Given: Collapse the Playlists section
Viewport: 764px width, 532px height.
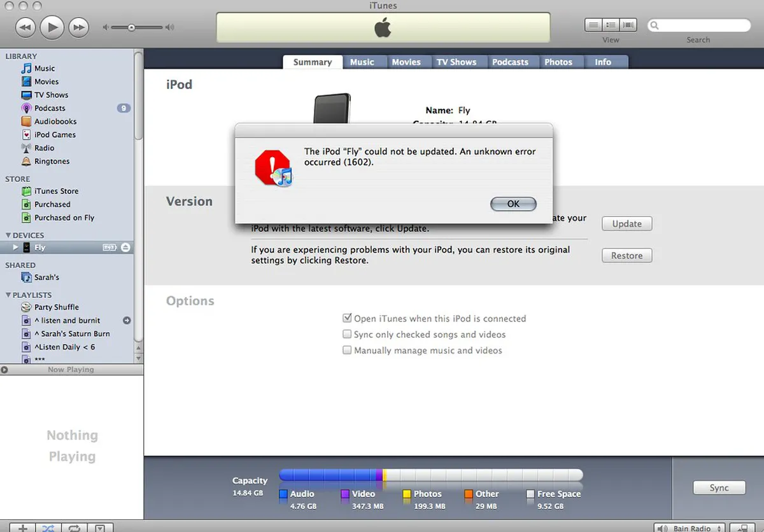Looking at the screenshot, I should pyautogui.click(x=8, y=295).
